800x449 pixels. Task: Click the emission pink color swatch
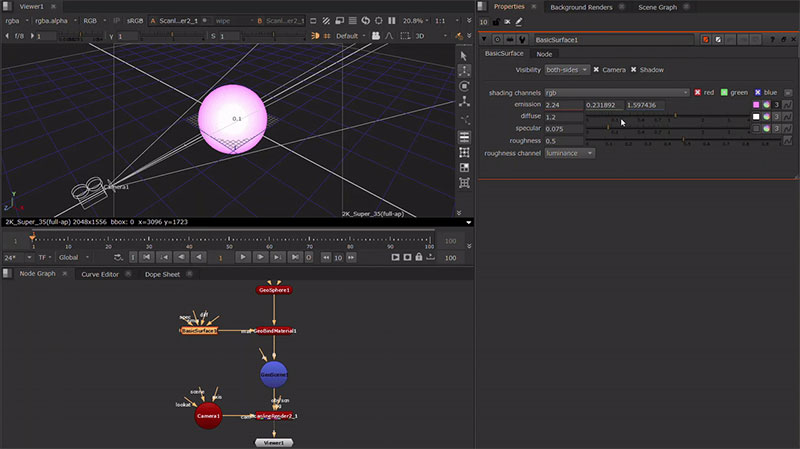(756, 104)
